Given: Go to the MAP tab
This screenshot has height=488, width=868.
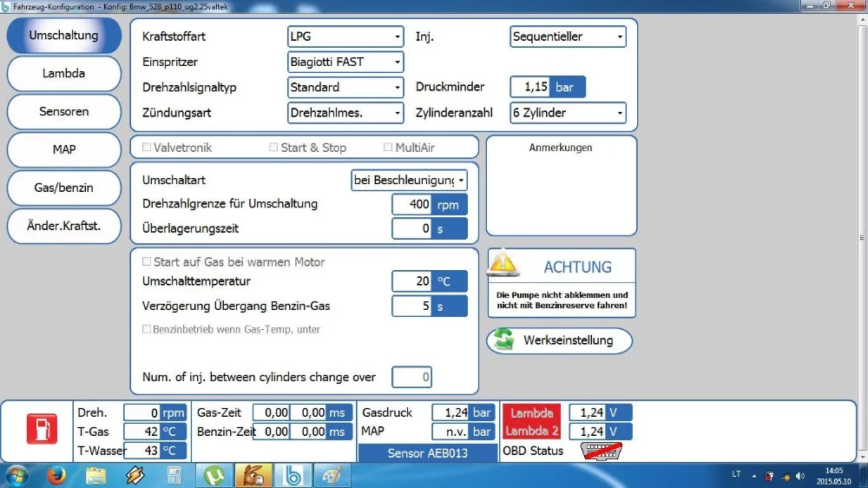Looking at the screenshot, I should tap(64, 149).
